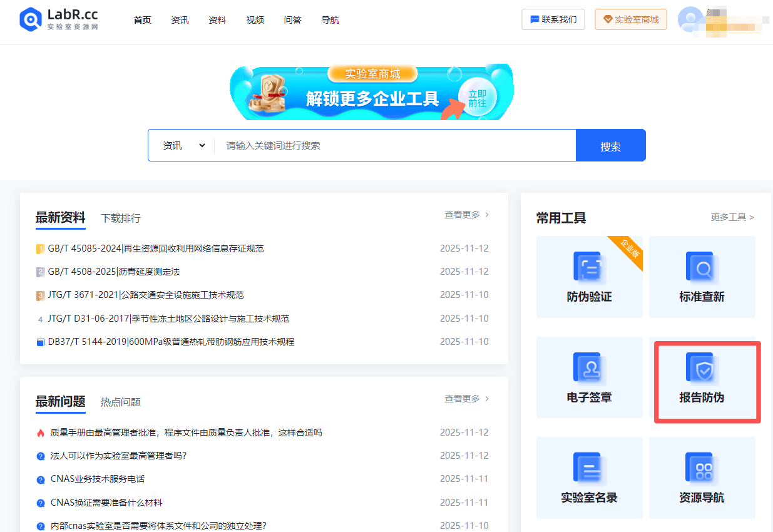Click the 联系我们 contact button
Viewport: 773px width, 532px height.
pos(553,19)
